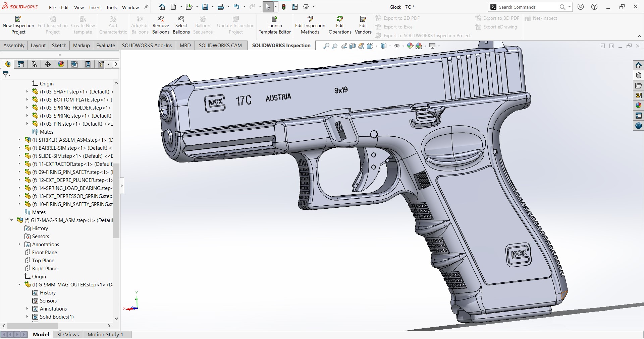Save the document with the Save icon
644x339 pixels.
point(205,7)
